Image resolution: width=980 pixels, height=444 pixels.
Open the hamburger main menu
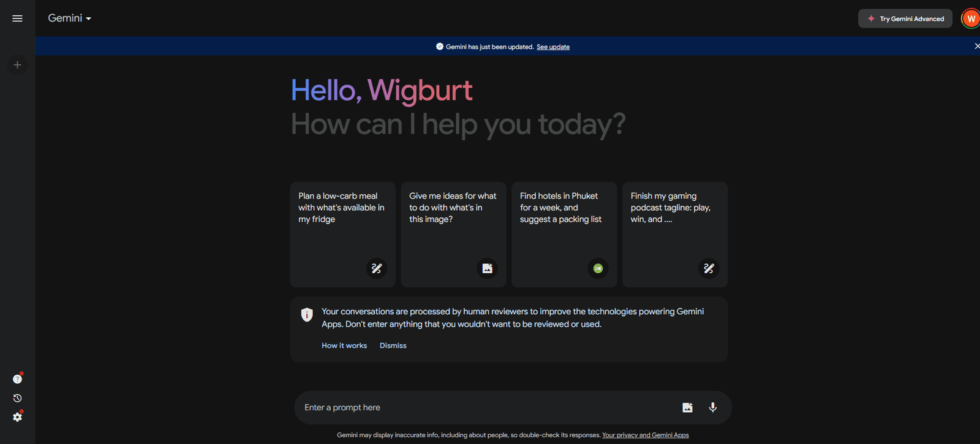click(x=17, y=18)
